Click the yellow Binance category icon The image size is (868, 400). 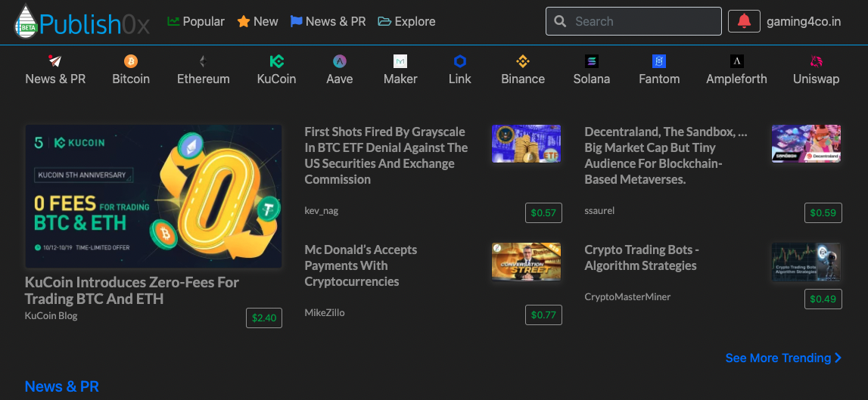point(523,60)
